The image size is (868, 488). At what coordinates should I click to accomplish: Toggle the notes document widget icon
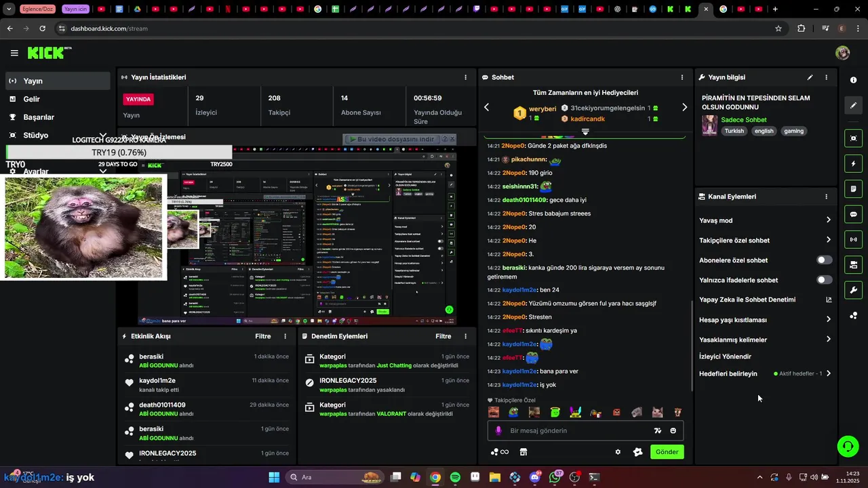pyautogui.click(x=853, y=188)
